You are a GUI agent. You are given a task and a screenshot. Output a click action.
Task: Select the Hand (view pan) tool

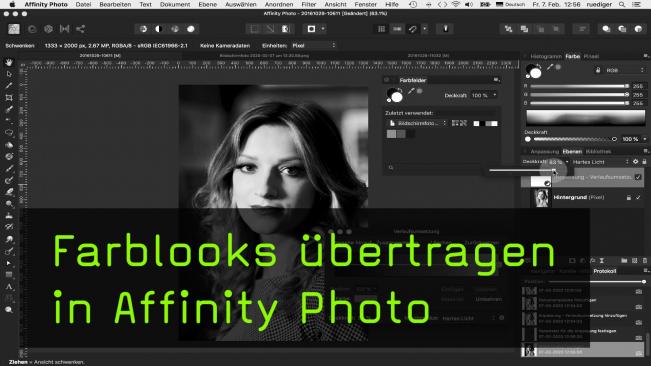pyautogui.click(x=9, y=62)
